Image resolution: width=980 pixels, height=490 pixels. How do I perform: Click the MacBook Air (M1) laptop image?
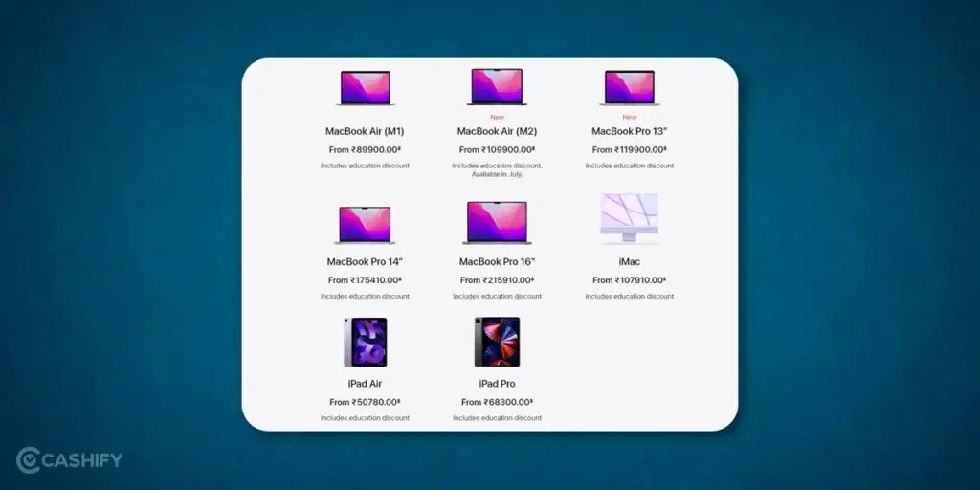(365, 87)
